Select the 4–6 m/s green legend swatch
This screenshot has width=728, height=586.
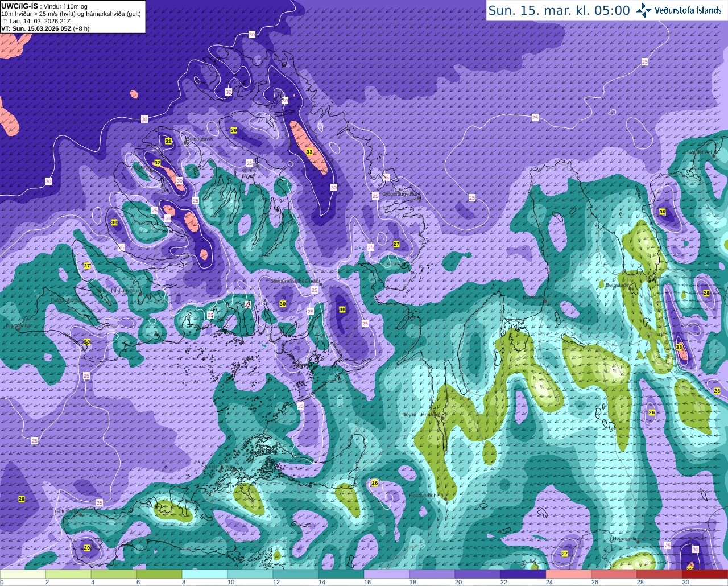(x=114, y=574)
